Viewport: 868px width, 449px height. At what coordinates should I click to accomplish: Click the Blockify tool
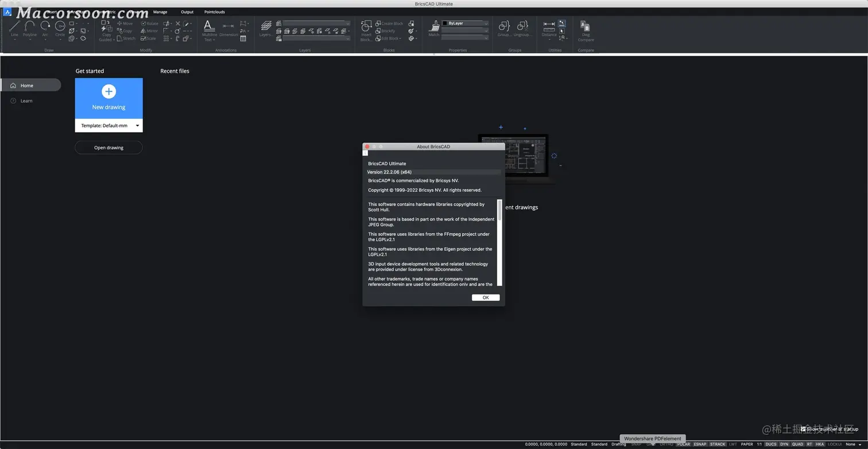[385, 31]
